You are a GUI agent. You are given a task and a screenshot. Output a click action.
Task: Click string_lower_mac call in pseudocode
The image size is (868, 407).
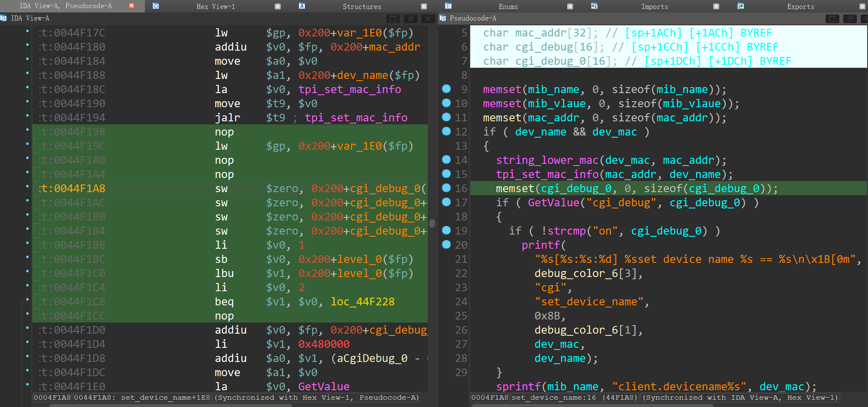coord(547,160)
